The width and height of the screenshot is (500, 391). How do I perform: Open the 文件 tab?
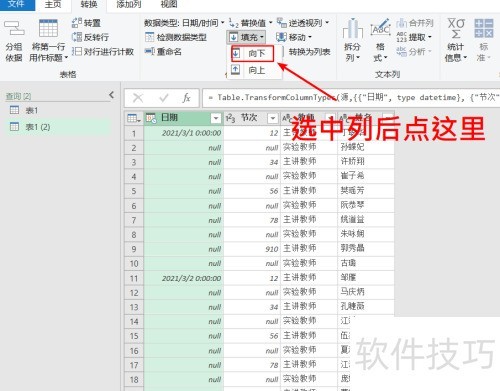(17, 4)
